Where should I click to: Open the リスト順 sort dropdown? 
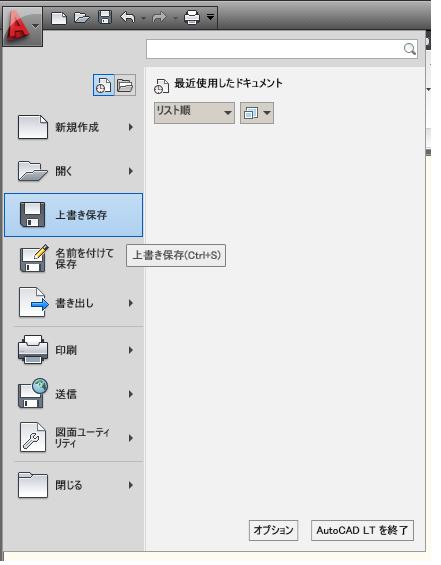click(x=194, y=113)
